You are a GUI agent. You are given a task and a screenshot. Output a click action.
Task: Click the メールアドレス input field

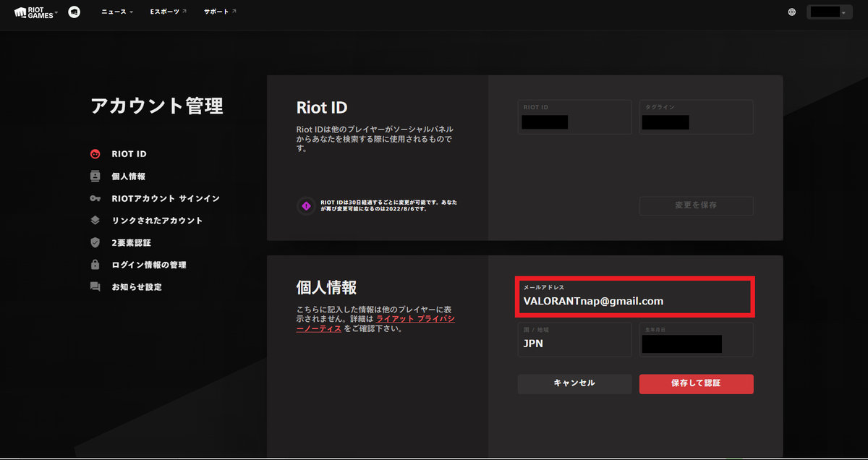635,296
